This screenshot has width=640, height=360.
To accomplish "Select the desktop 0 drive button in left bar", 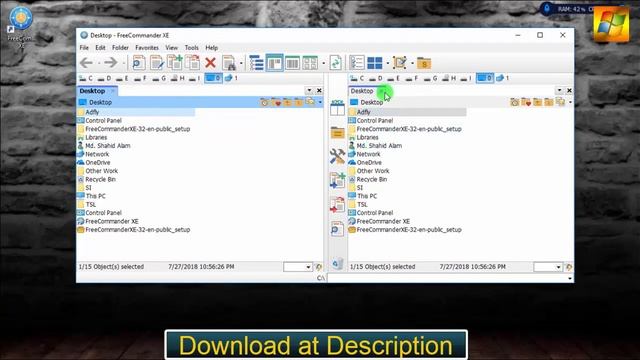I will coord(213,78).
